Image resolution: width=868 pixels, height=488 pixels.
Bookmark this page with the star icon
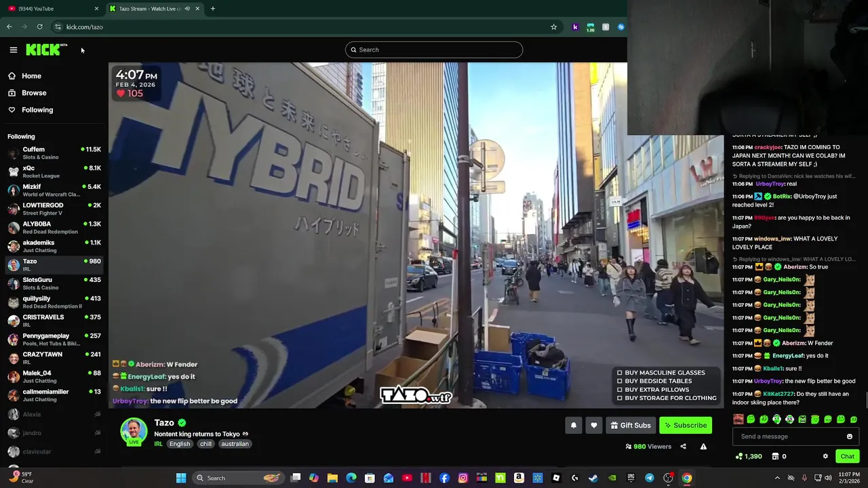554,27
